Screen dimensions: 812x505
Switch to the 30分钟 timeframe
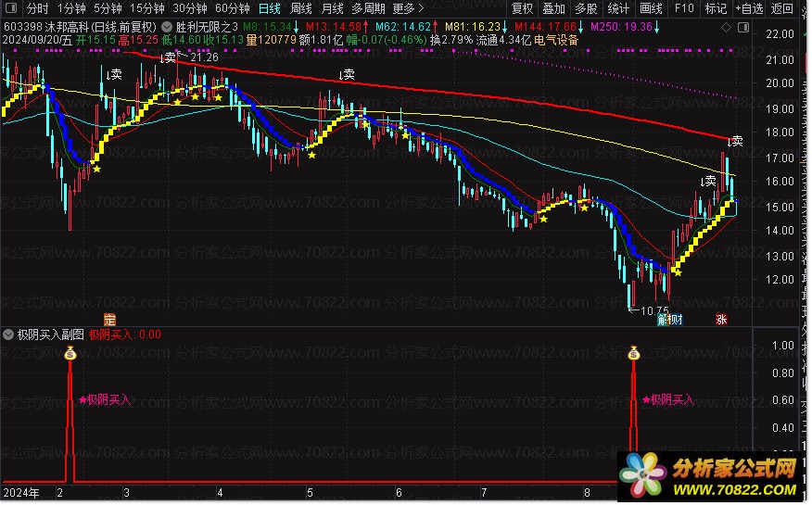tap(189, 8)
